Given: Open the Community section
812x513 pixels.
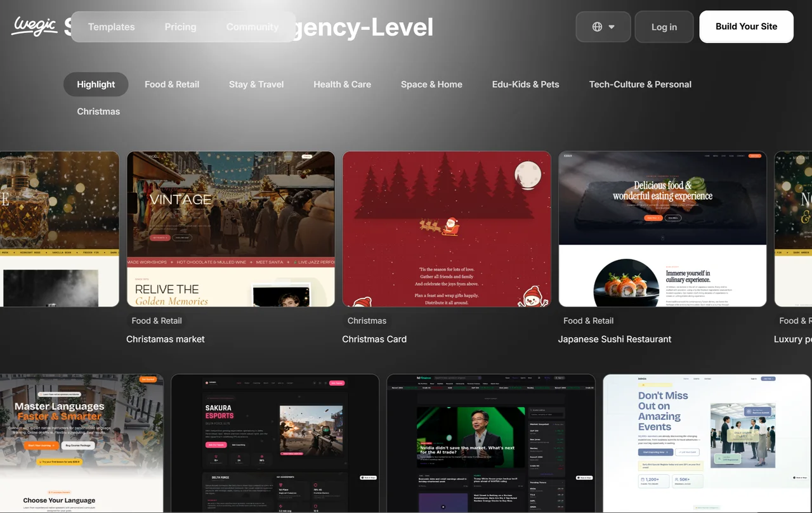Looking at the screenshot, I should [x=252, y=27].
